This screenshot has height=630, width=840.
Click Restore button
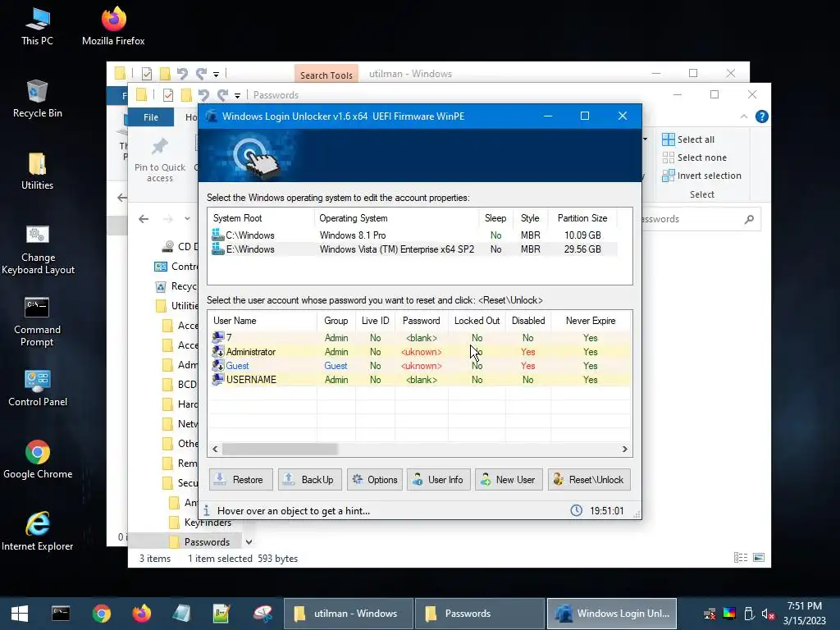[241, 479]
